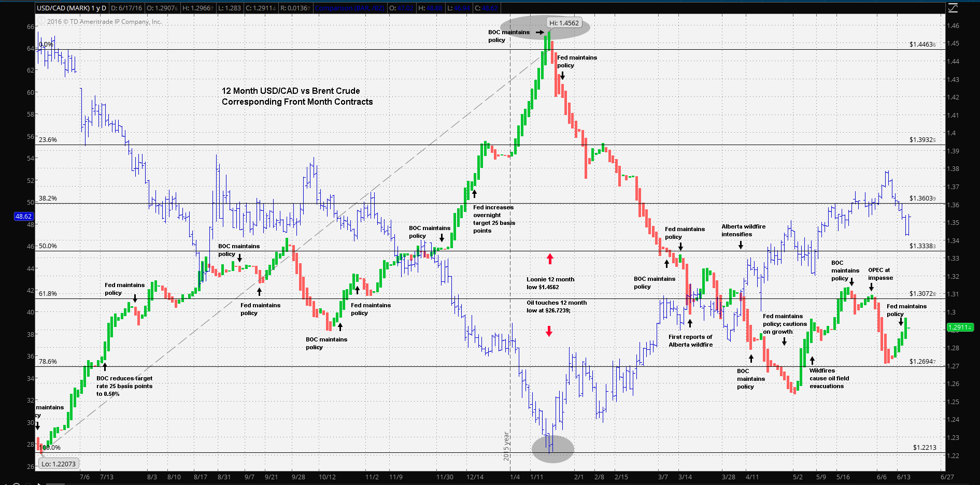Select 'BOC reduces target rate 25 basis points' note
The image size is (980, 485).
tap(124, 386)
